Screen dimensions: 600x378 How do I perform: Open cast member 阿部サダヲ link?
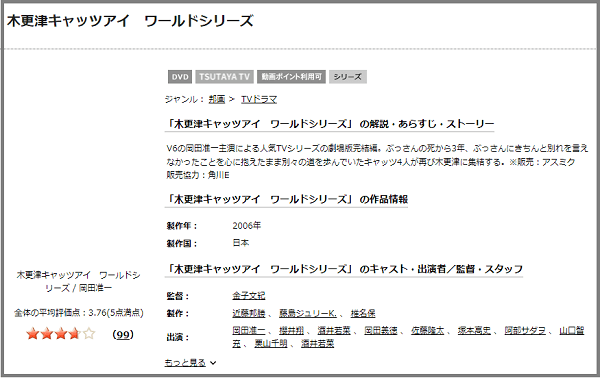(x=525, y=330)
